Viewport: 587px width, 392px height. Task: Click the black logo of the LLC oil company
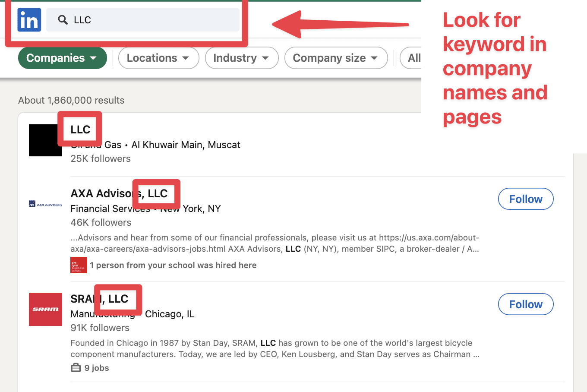pyautogui.click(x=45, y=140)
